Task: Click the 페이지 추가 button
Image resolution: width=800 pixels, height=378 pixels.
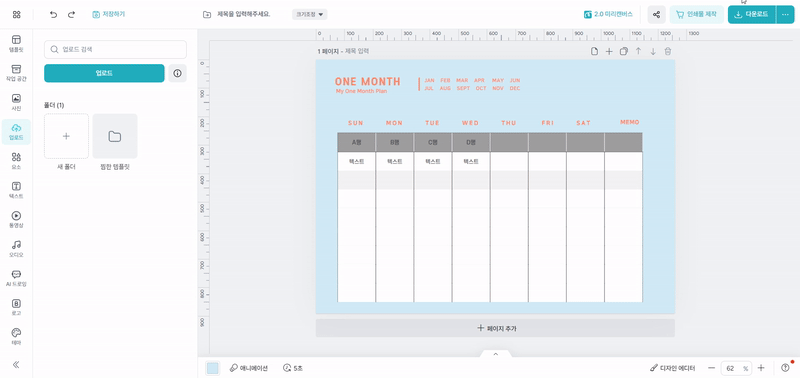Action: (x=495, y=328)
